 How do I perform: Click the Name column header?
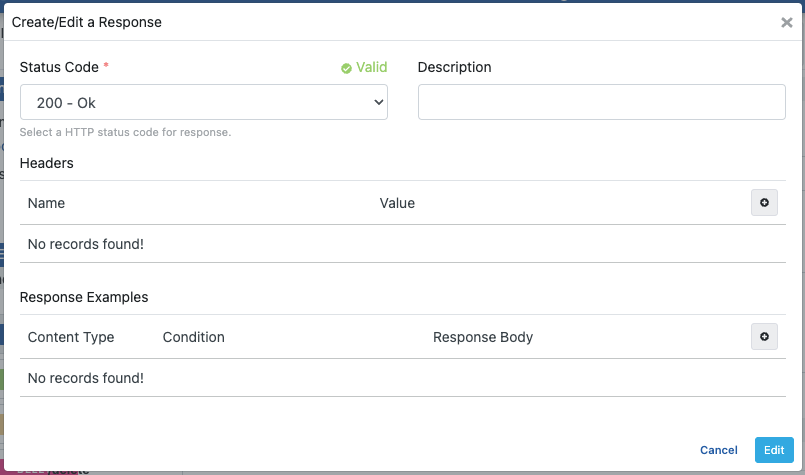coord(46,203)
